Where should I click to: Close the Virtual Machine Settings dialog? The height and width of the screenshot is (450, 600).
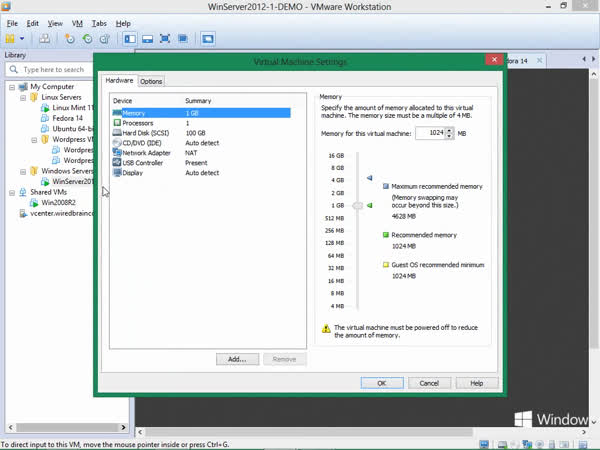[494, 59]
